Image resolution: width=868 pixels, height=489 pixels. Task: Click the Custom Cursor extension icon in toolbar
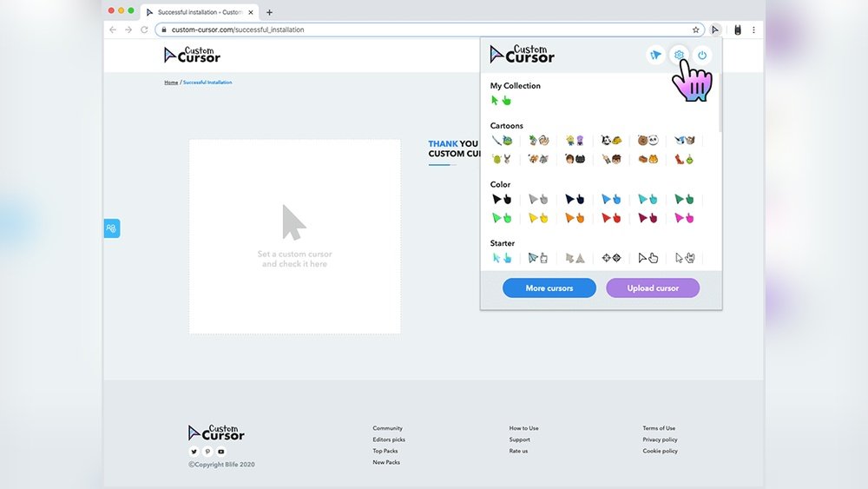(x=715, y=30)
